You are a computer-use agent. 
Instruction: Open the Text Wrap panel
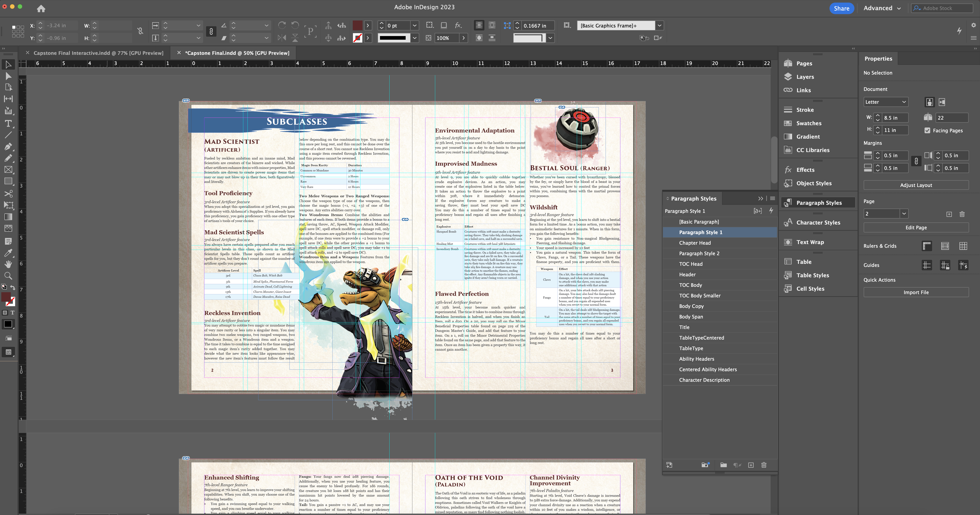click(x=810, y=242)
